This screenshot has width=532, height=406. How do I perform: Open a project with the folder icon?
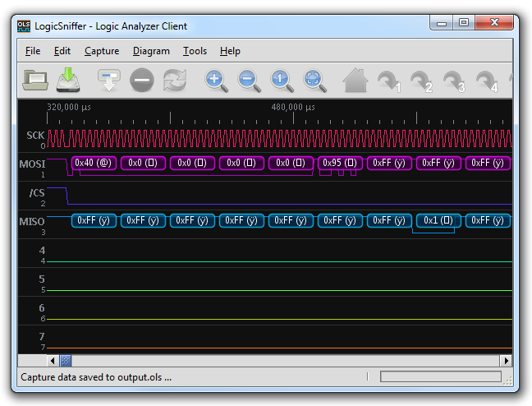click(35, 81)
